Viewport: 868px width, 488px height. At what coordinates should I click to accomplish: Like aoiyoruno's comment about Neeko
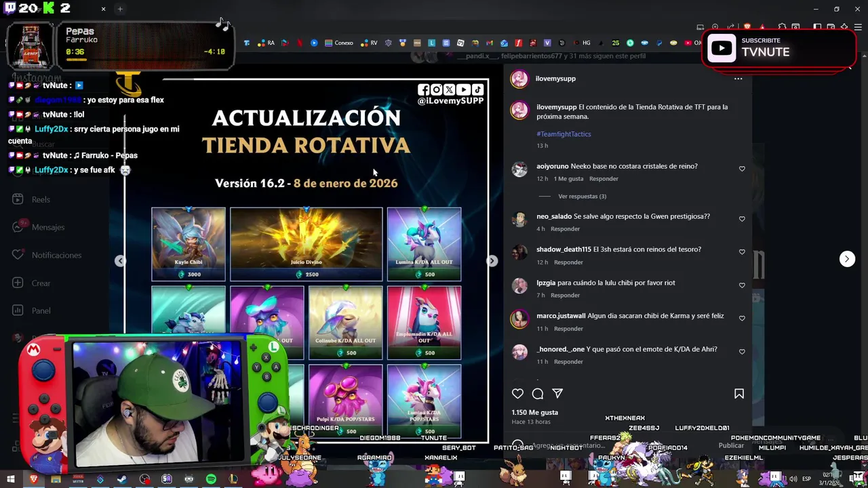pyautogui.click(x=742, y=169)
